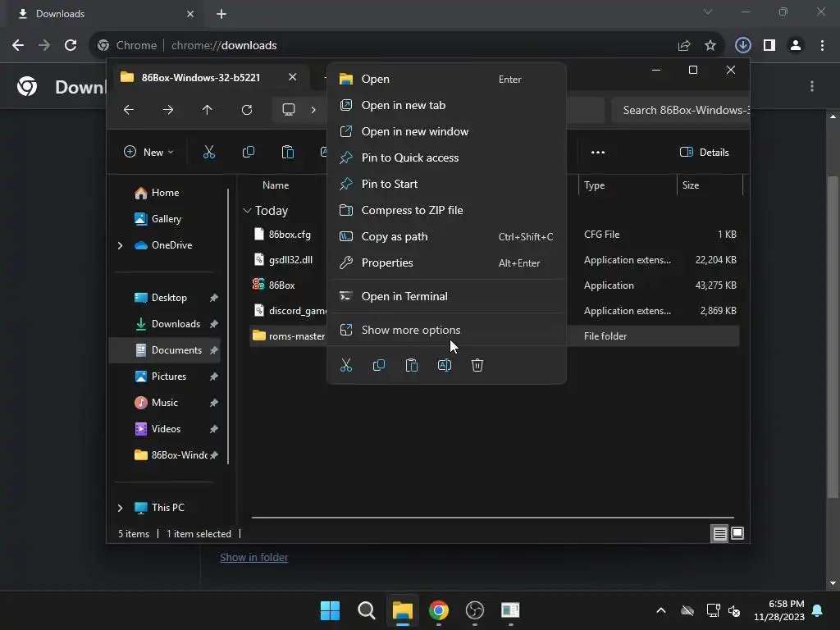
Task: Select Open in Terminal
Action: [x=446, y=296]
